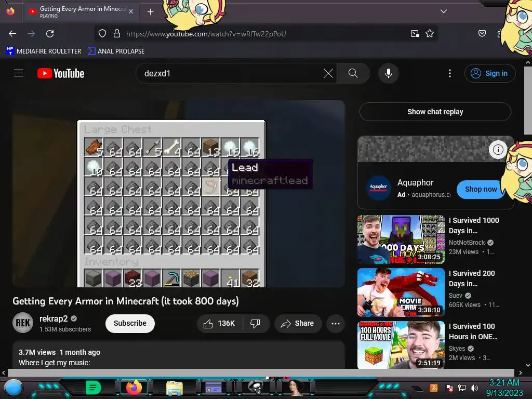Like the video with thumbs up
Screen dimensions: 532x399
220,323
